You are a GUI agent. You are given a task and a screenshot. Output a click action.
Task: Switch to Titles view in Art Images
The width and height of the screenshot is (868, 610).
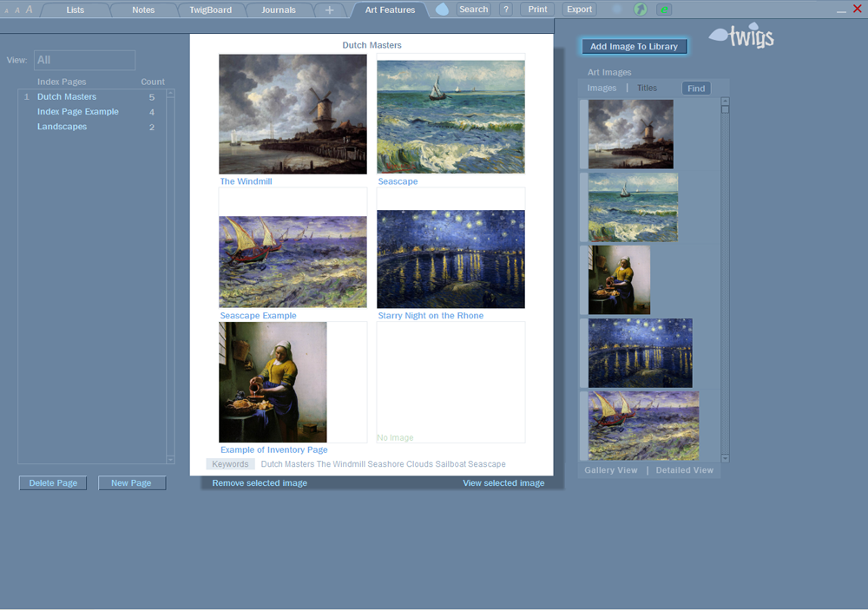pos(647,89)
